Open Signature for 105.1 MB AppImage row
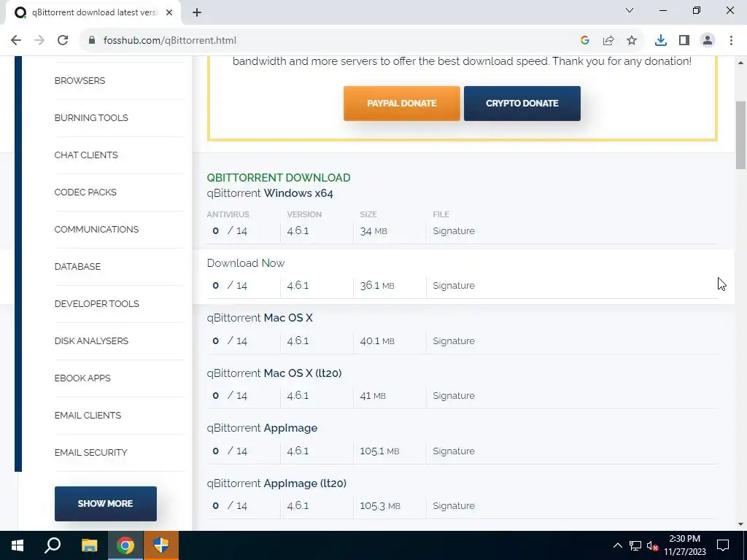Image resolution: width=747 pixels, height=560 pixels. coord(454,451)
